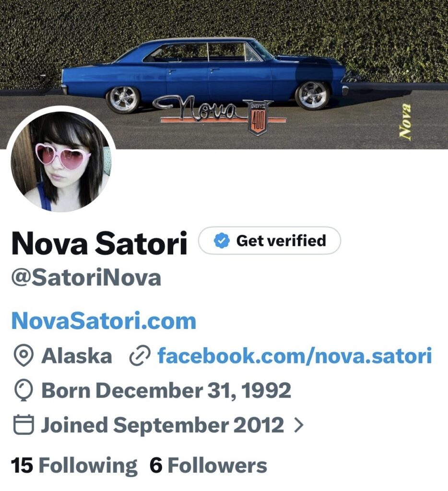
Task: Tap the Get verified button
Action: click(x=270, y=241)
